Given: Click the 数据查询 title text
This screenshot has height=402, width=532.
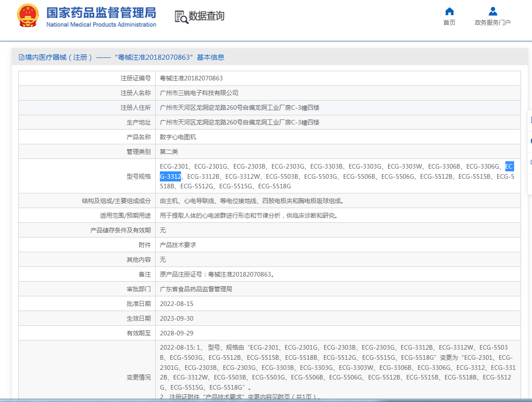Looking at the screenshot, I should (206, 16).
